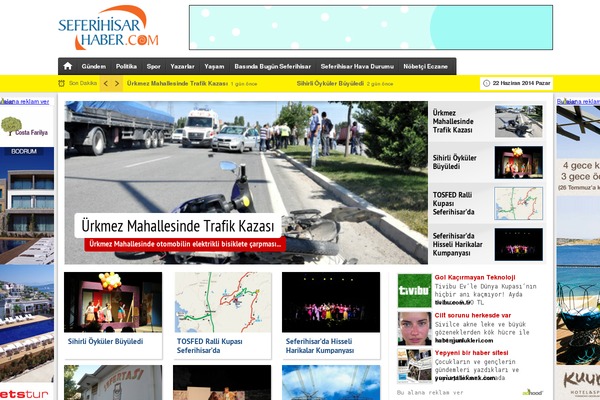The height and width of the screenshot is (400, 600).
Task: Open Seferihisar Hava Durumu page
Action: [357, 66]
